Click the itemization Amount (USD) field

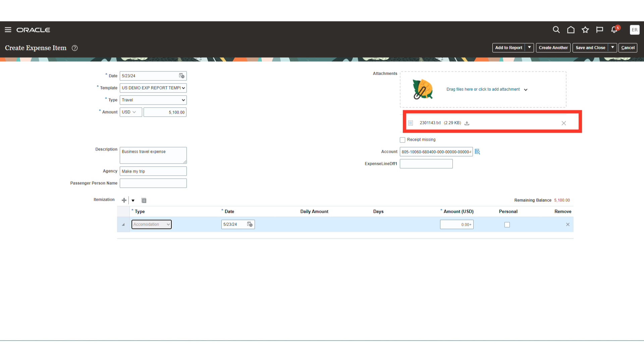point(457,225)
